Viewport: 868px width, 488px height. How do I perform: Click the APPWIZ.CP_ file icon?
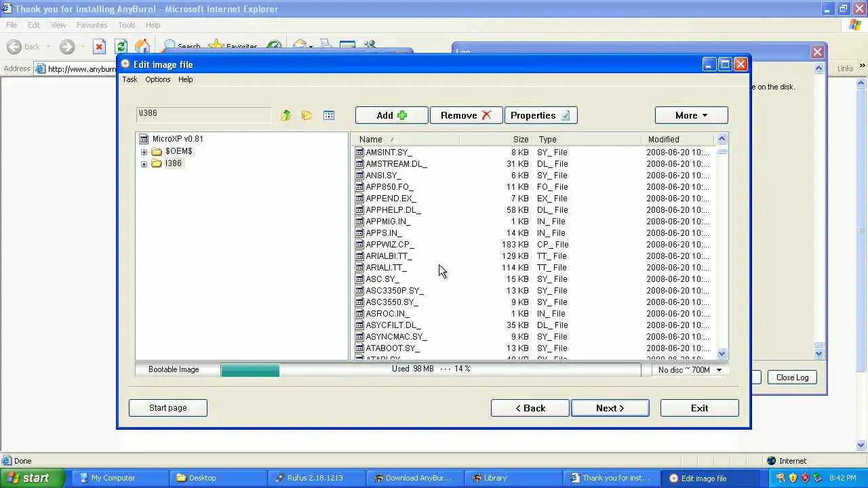[x=359, y=245]
